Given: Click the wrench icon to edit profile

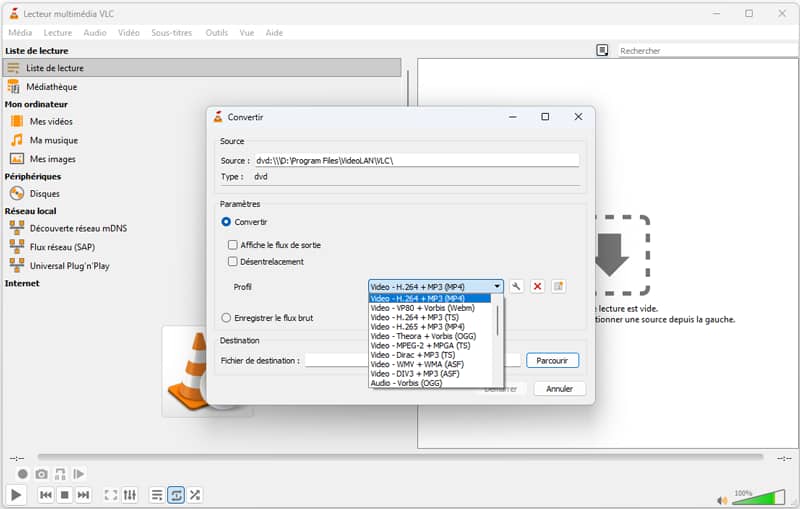Looking at the screenshot, I should 516,286.
